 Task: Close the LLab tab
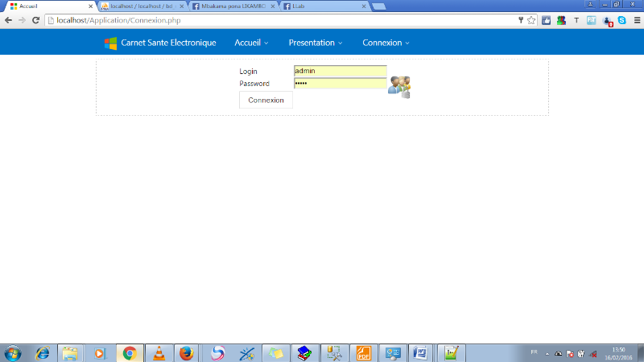(x=364, y=6)
